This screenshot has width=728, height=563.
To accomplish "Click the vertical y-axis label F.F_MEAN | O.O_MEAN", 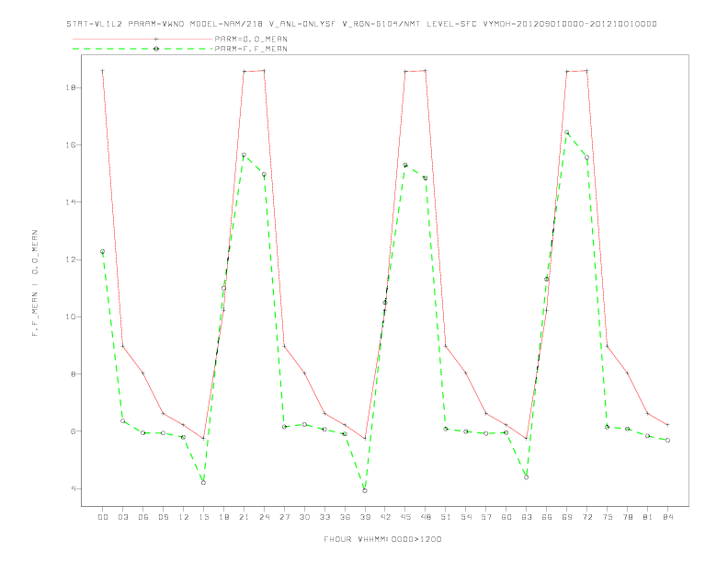I will (x=35, y=283).
